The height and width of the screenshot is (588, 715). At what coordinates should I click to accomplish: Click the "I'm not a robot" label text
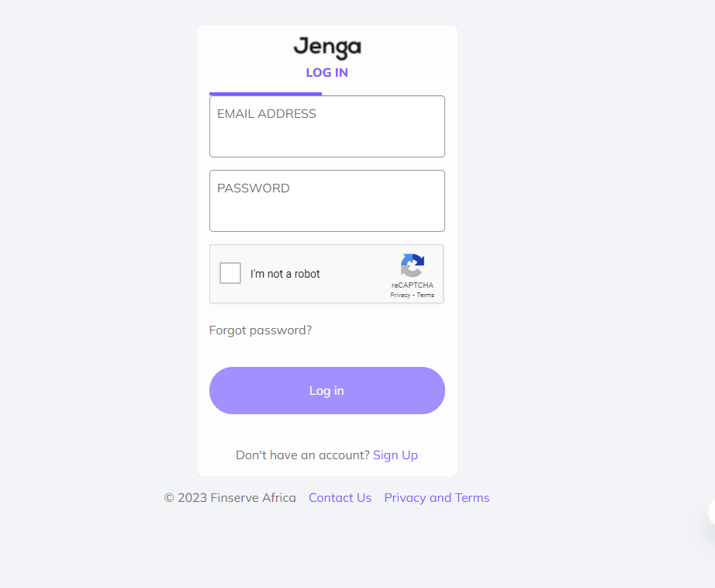(285, 274)
